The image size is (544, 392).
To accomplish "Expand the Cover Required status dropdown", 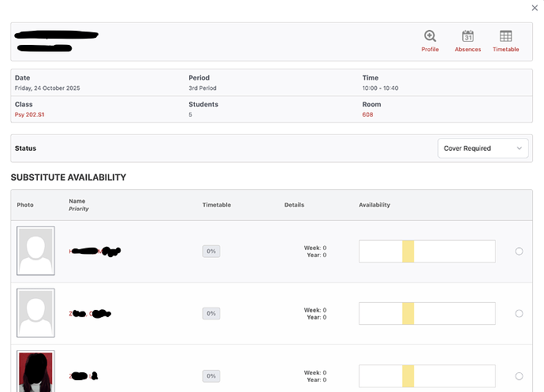I will (x=483, y=148).
